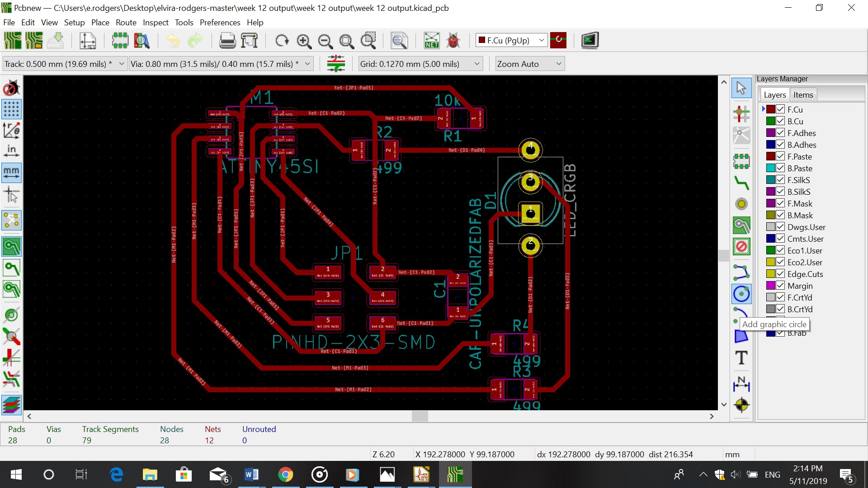Screen dimensions: 868x488
Task: Select the Add dimension tool
Action: (x=741, y=384)
